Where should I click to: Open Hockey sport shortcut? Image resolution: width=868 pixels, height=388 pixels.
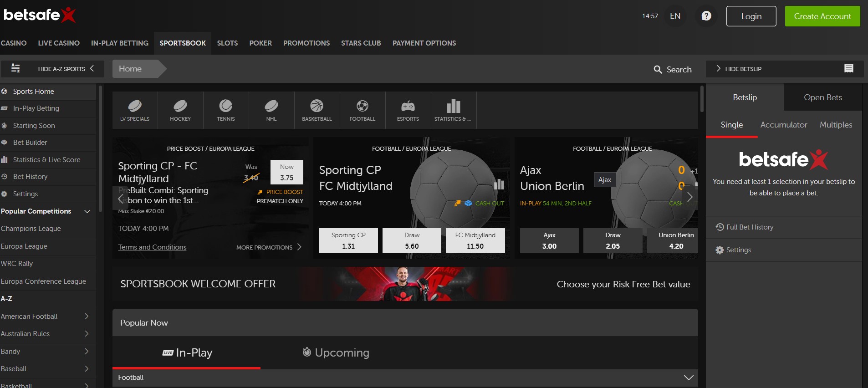click(180, 110)
